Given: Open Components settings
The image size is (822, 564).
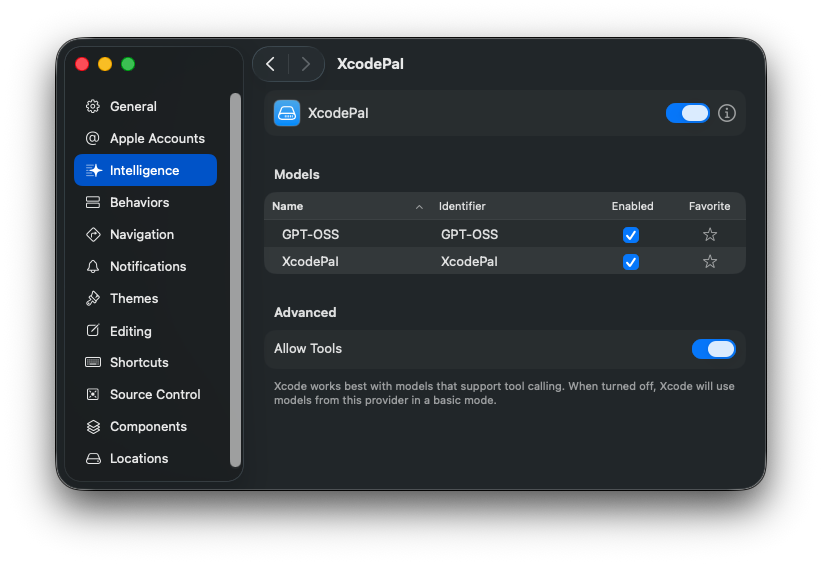Looking at the screenshot, I should (x=145, y=427).
